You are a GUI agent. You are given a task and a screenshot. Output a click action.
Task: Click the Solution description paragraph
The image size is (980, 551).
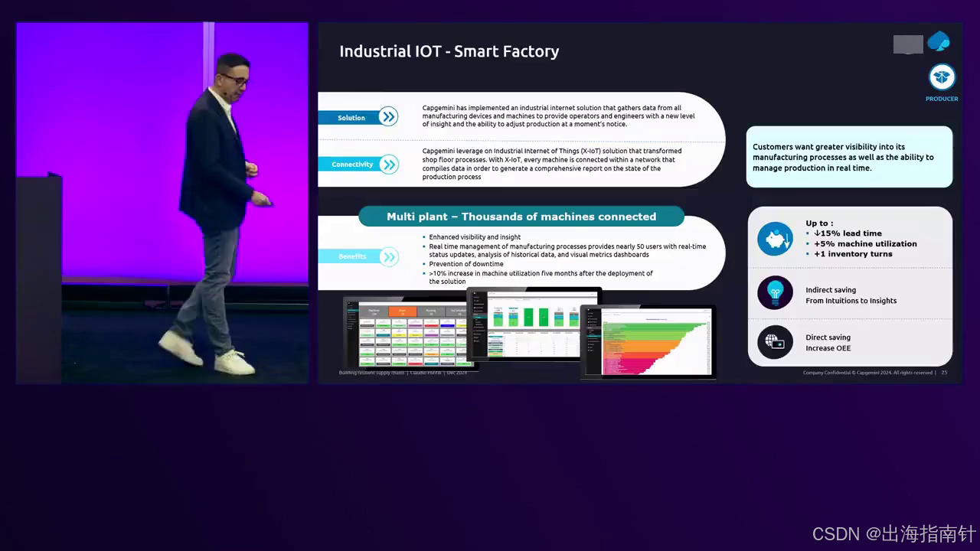[559, 116]
